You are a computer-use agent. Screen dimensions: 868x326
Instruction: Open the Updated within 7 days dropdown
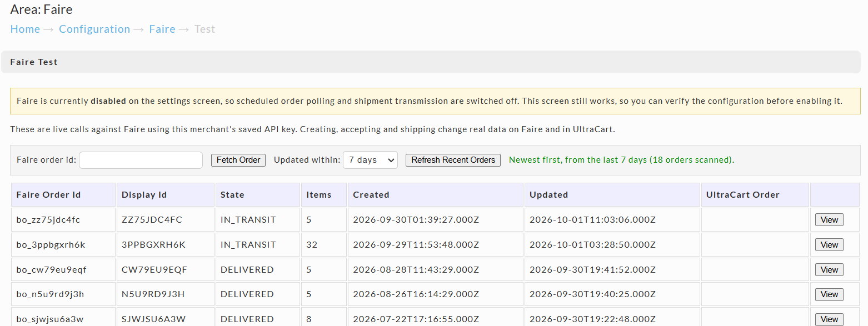tap(370, 160)
